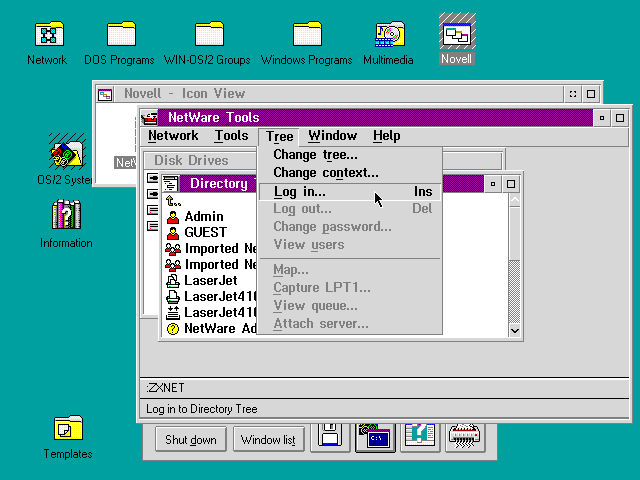Image resolution: width=640 pixels, height=480 pixels.
Task: Open the OS/2 System folder icon
Action: [x=67, y=153]
